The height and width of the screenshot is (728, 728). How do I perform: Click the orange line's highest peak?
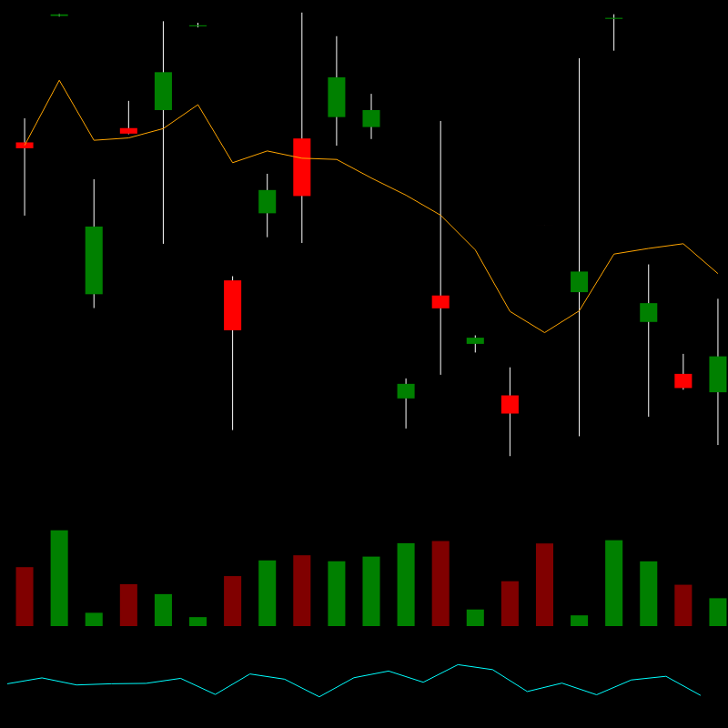tap(59, 81)
